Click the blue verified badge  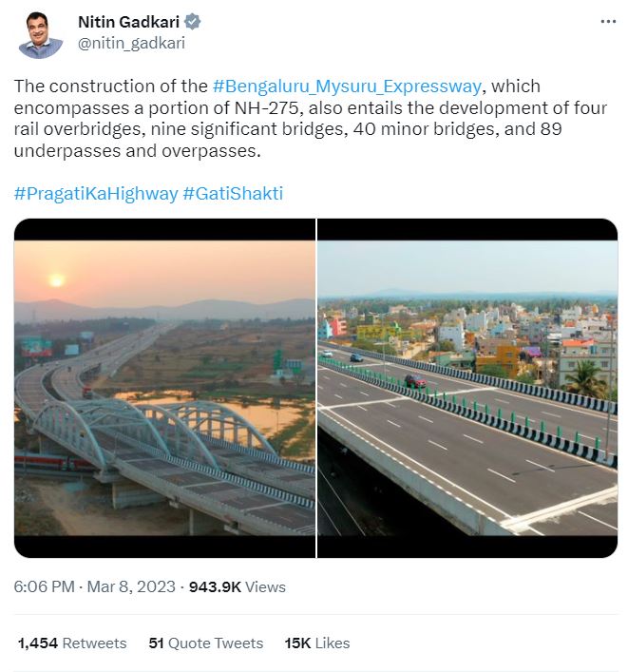[x=193, y=22]
